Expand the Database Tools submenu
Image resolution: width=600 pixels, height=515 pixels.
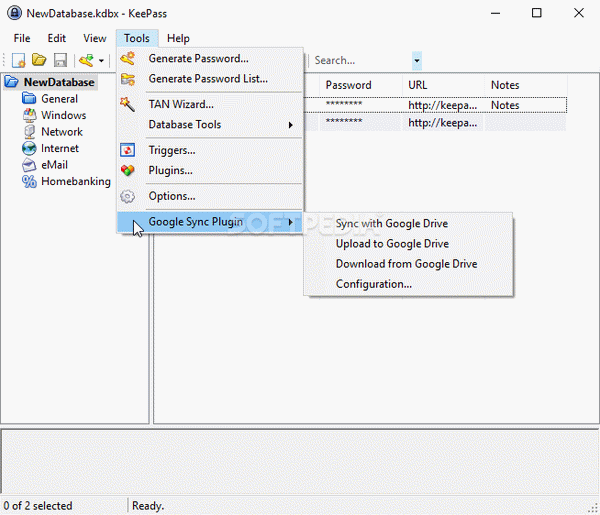point(210,124)
